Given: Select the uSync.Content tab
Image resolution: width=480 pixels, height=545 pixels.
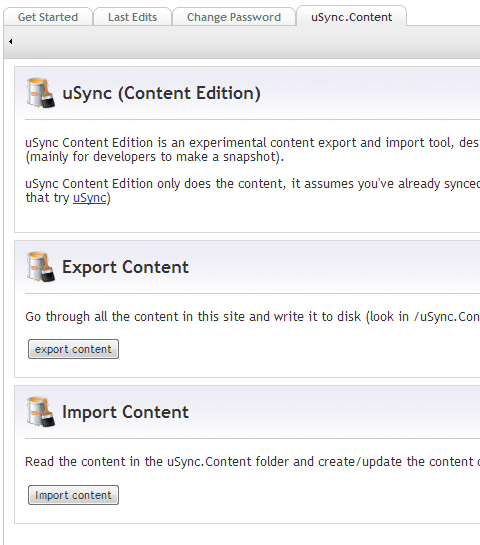Looking at the screenshot, I should [x=351, y=17].
